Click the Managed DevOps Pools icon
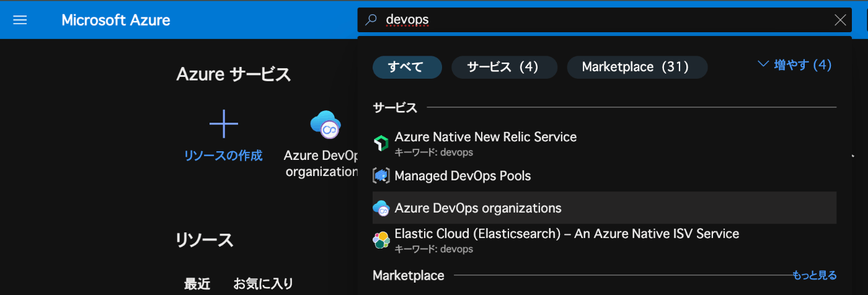The image size is (868, 295). point(381,176)
